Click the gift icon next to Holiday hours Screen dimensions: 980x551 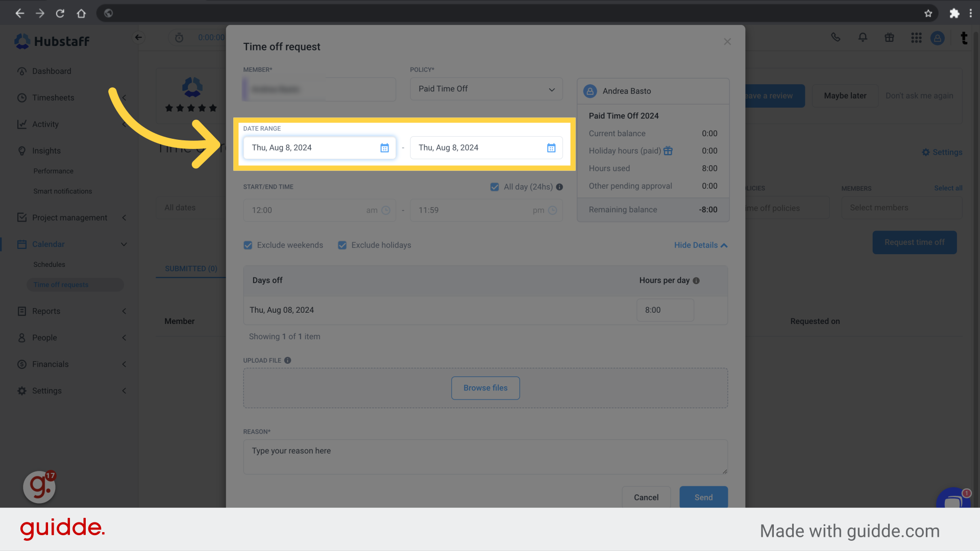tap(669, 151)
